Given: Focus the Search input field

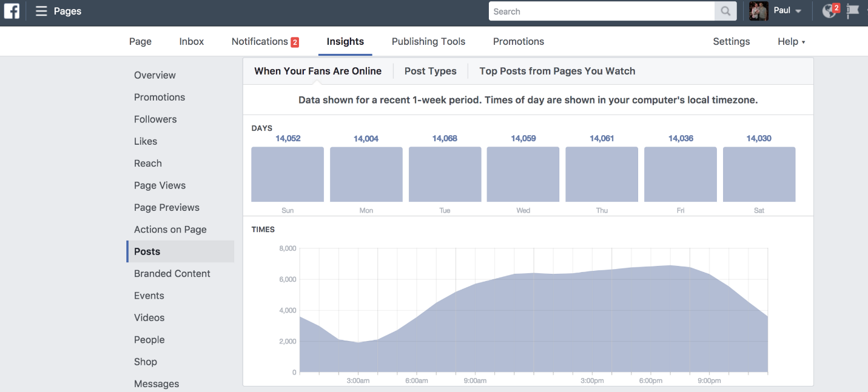Looking at the screenshot, I should [602, 11].
